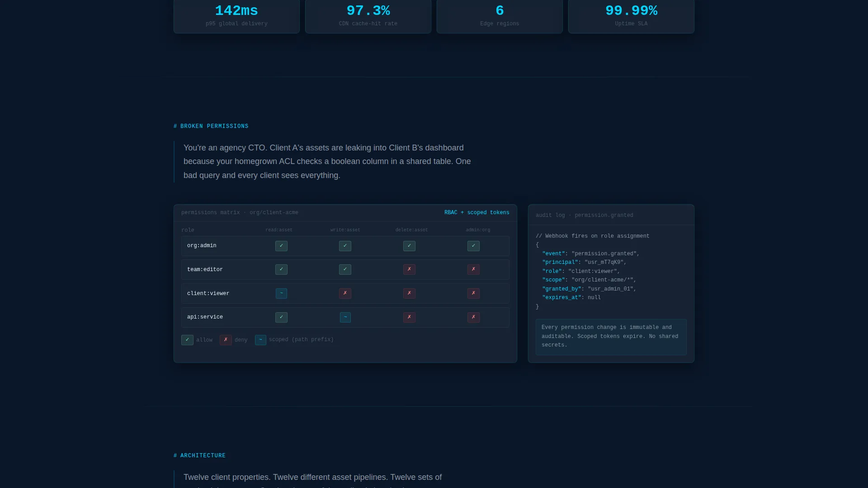868x488 pixels.
Task: Click the admin:org column header
Action: (x=478, y=230)
